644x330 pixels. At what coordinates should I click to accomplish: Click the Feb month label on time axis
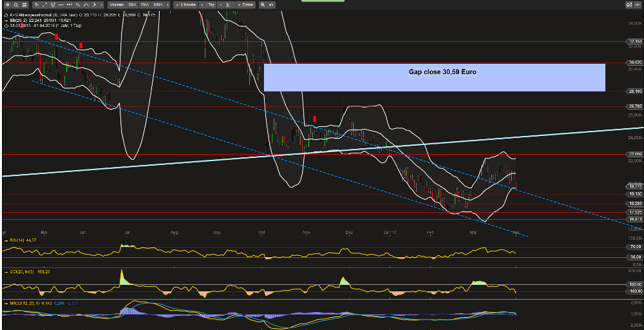tap(430, 233)
